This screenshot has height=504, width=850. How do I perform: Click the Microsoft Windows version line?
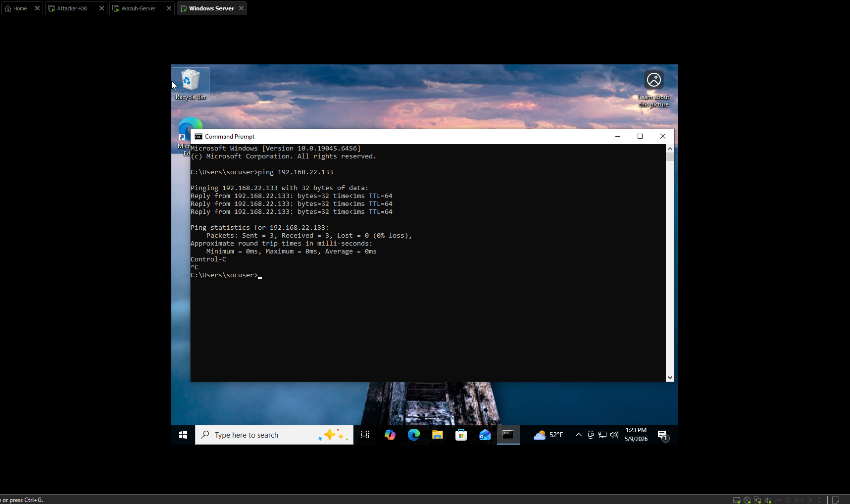point(276,149)
